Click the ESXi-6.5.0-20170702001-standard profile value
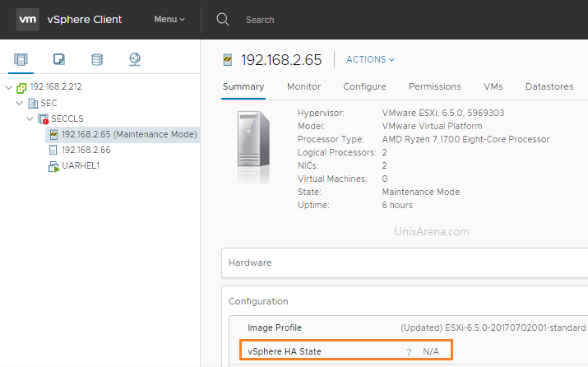Screen dimensions: 588x367 click(x=516, y=328)
